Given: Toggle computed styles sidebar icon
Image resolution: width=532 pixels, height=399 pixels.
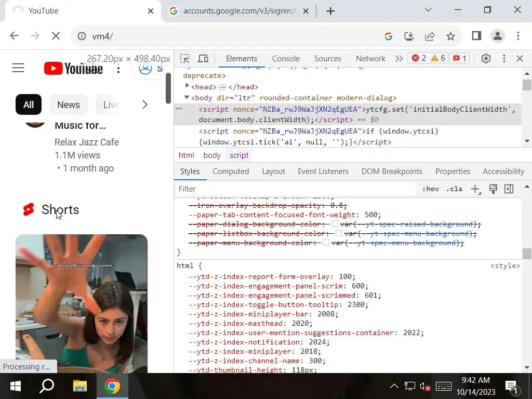Looking at the screenshot, I should click(509, 189).
